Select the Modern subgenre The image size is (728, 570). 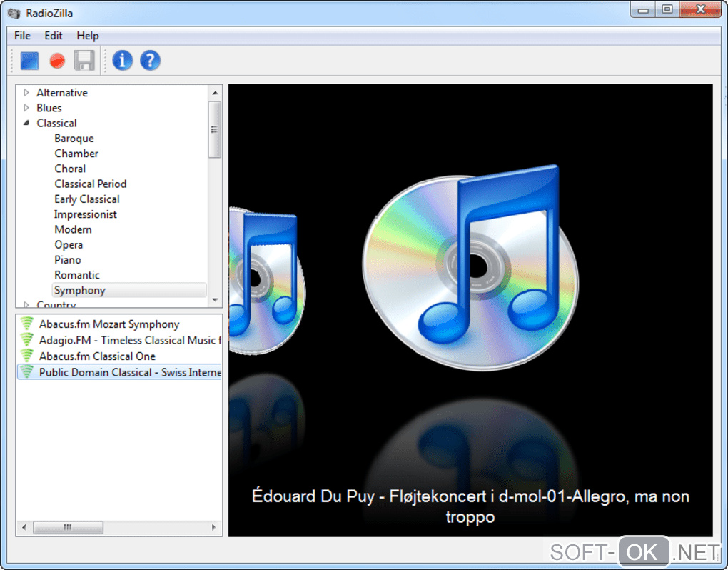73,229
